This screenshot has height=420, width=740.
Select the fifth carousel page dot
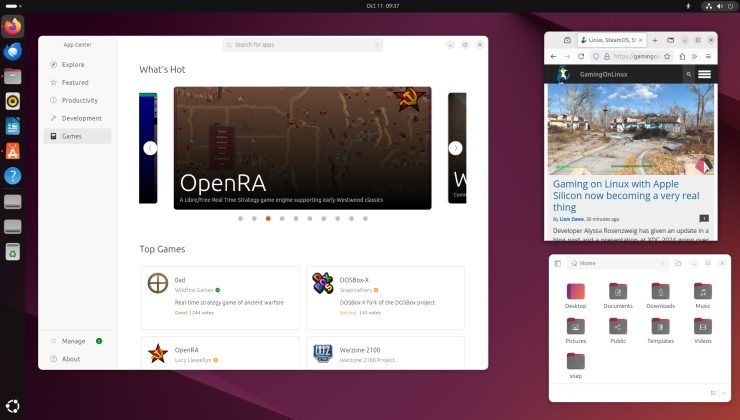pyautogui.click(x=296, y=218)
